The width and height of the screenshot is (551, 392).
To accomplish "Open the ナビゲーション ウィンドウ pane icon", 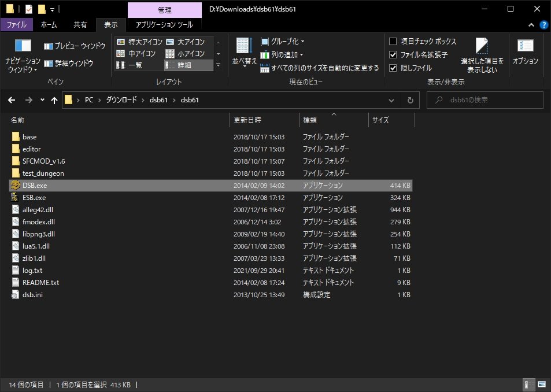I will point(23,46).
